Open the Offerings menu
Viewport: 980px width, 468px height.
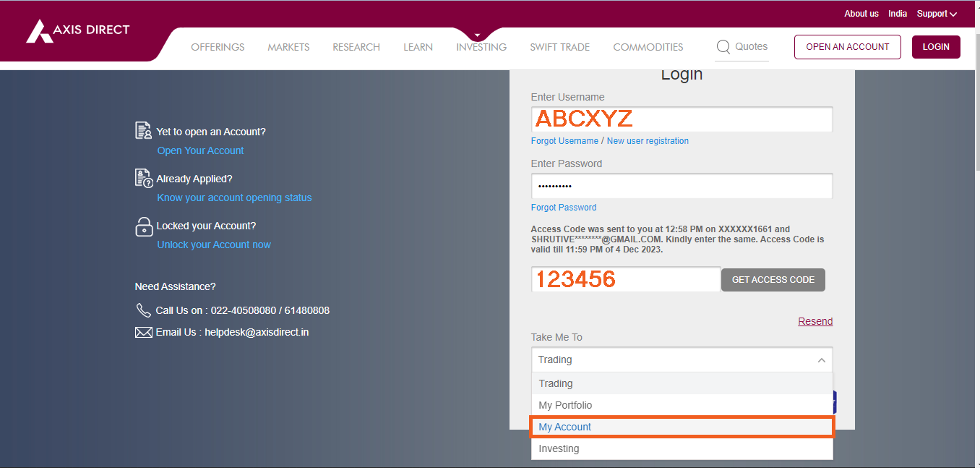[218, 47]
